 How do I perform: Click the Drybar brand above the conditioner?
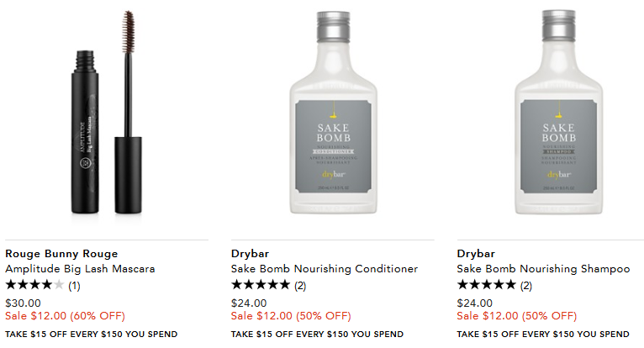point(249,253)
